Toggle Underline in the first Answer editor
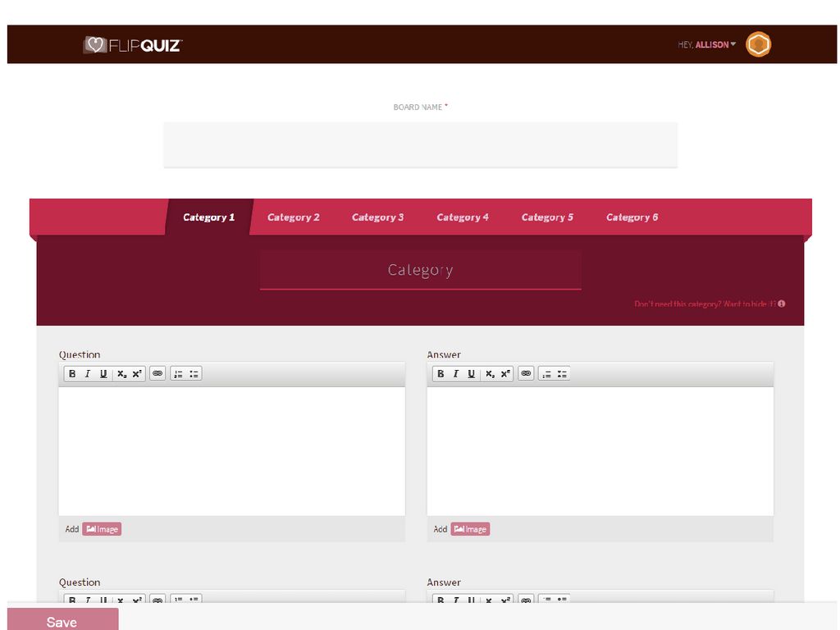This screenshot has height=630, width=840. tap(472, 374)
